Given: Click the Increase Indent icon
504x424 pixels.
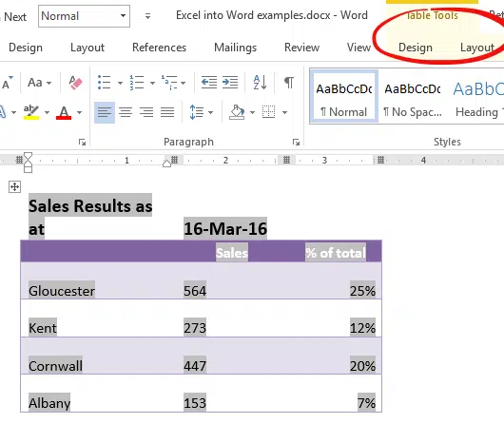Looking at the screenshot, I should click(x=230, y=83).
